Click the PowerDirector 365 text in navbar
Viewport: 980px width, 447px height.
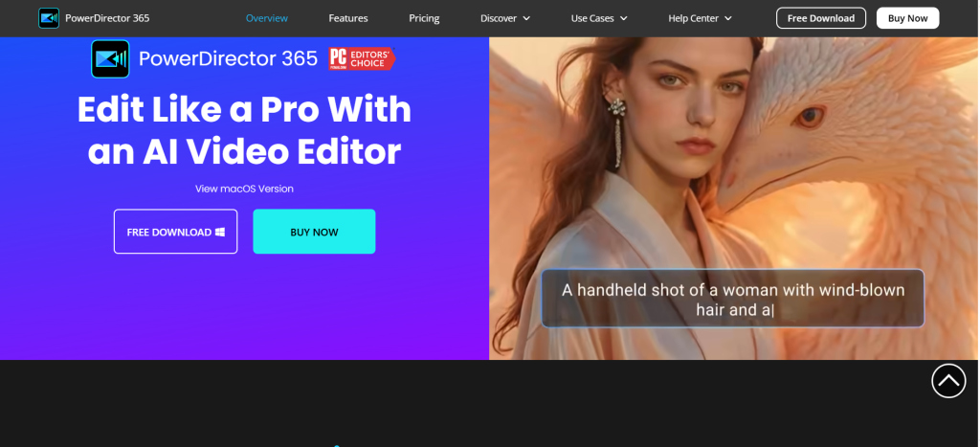pyautogui.click(x=107, y=18)
